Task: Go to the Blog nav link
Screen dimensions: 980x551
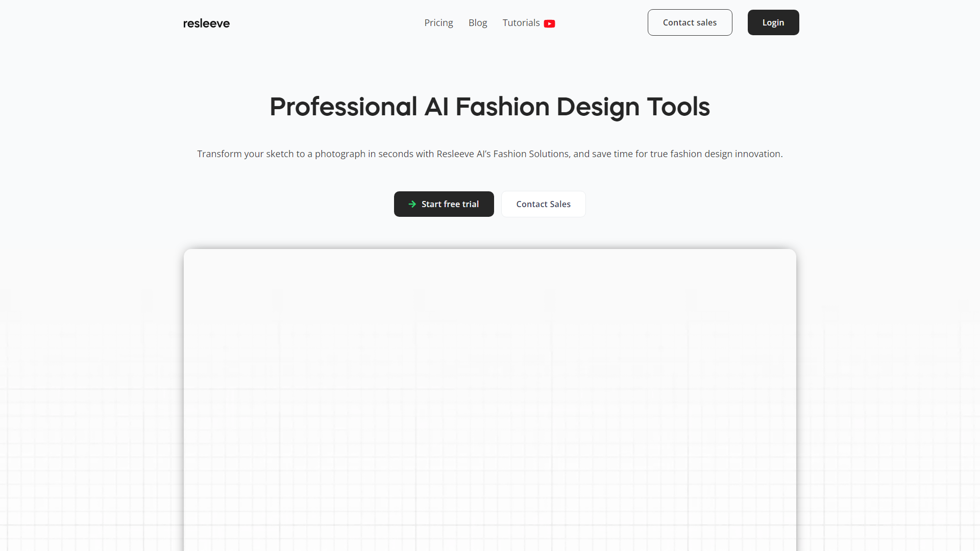Action: tap(477, 23)
